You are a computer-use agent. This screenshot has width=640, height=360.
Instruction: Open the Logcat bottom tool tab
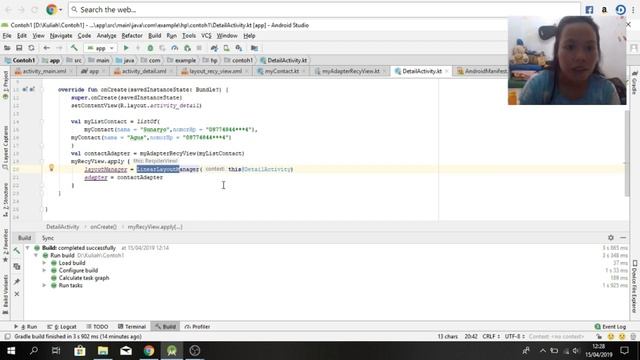point(62,327)
